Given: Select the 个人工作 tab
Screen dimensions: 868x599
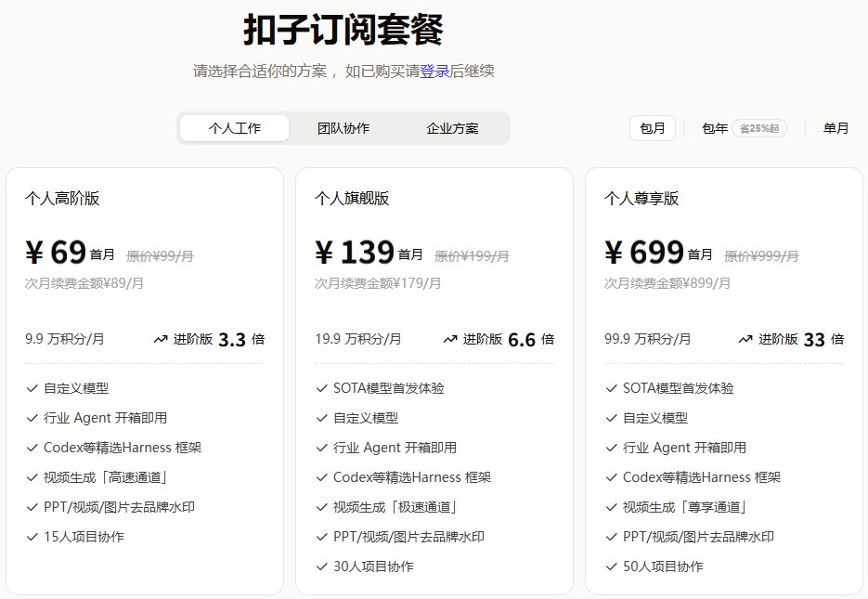Looking at the screenshot, I should coord(234,128).
